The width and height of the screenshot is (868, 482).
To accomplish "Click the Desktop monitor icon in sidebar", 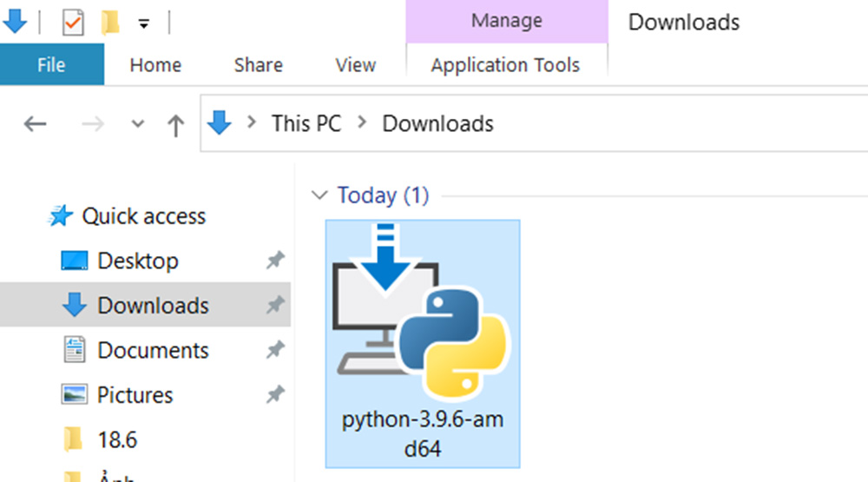I will click(74, 261).
